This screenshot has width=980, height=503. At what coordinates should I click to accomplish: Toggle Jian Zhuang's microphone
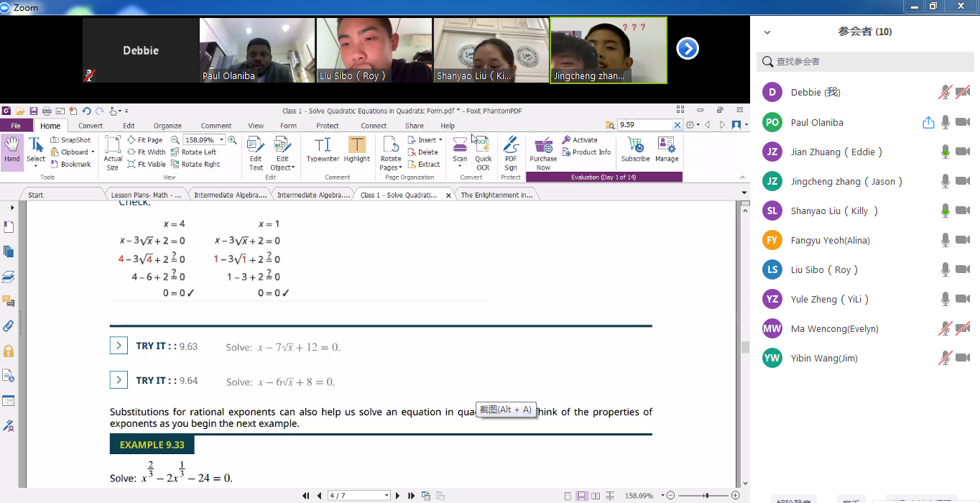click(946, 152)
